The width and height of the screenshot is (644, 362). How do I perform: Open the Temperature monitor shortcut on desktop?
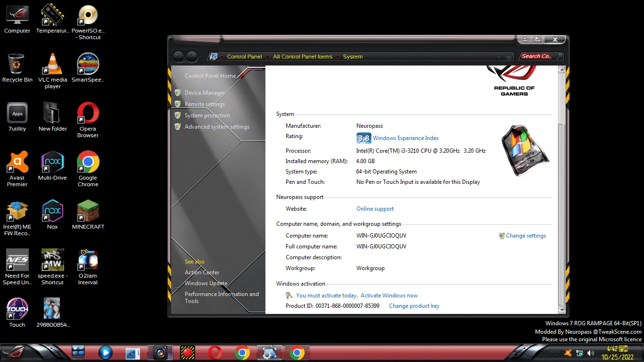(52, 19)
